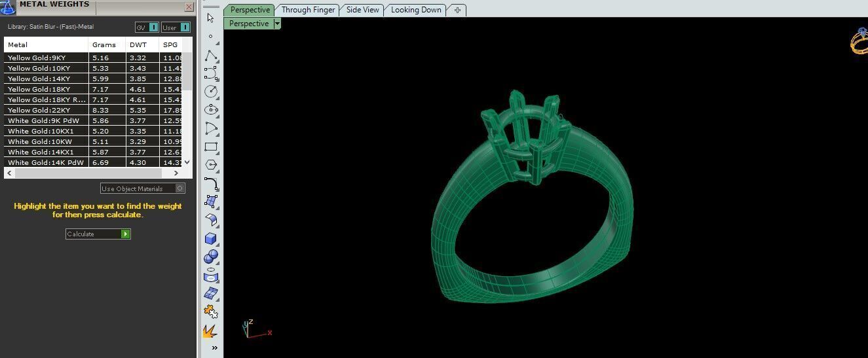Select the Yellow Gold:18KY R... row
868x358 pixels.
[x=93, y=99]
